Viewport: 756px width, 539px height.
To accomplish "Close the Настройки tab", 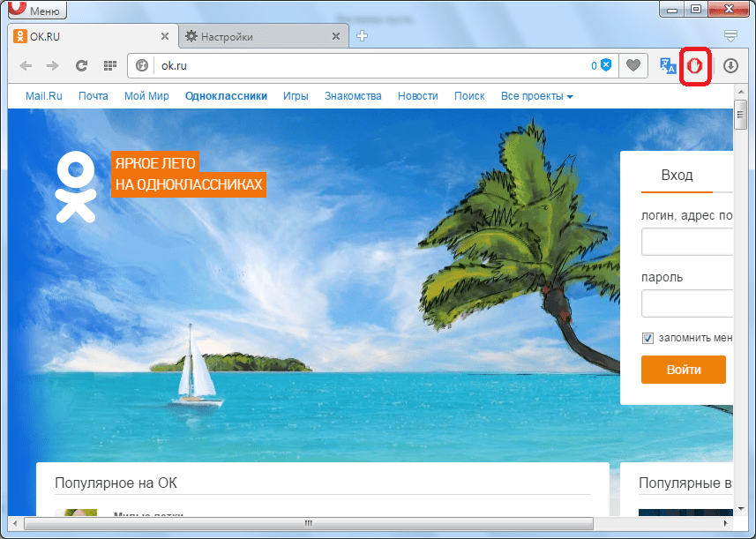I will click(336, 36).
